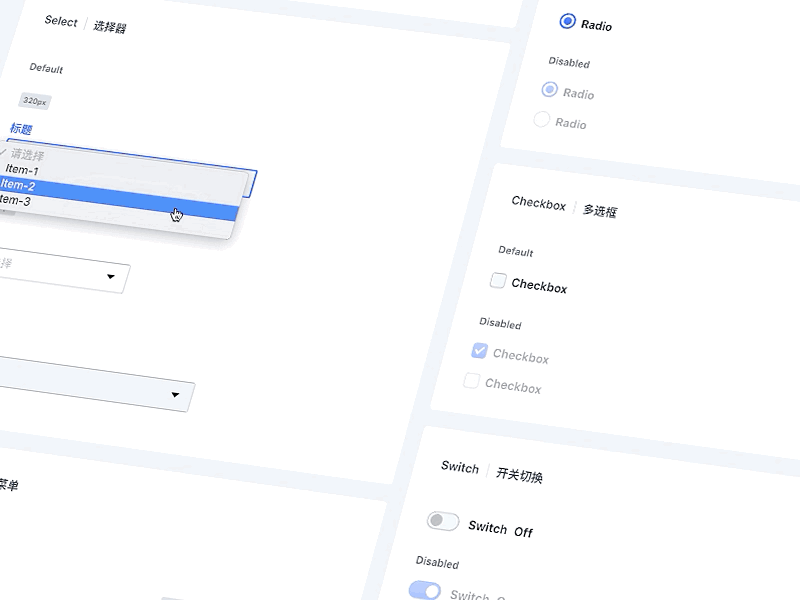Image resolution: width=800 pixels, height=600 pixels.
Task: Click the arrow icon on the wide gray select box
Action: click(176, 395)
